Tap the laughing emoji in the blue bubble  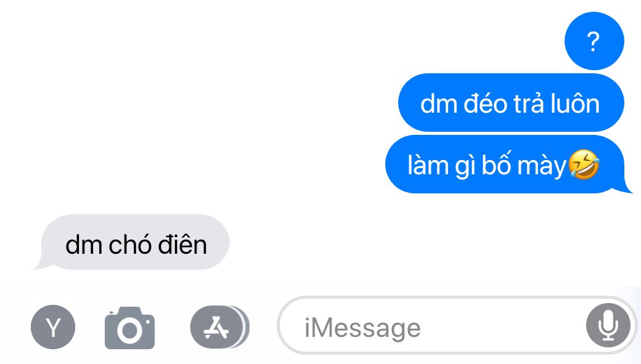(x=584, y=164)
